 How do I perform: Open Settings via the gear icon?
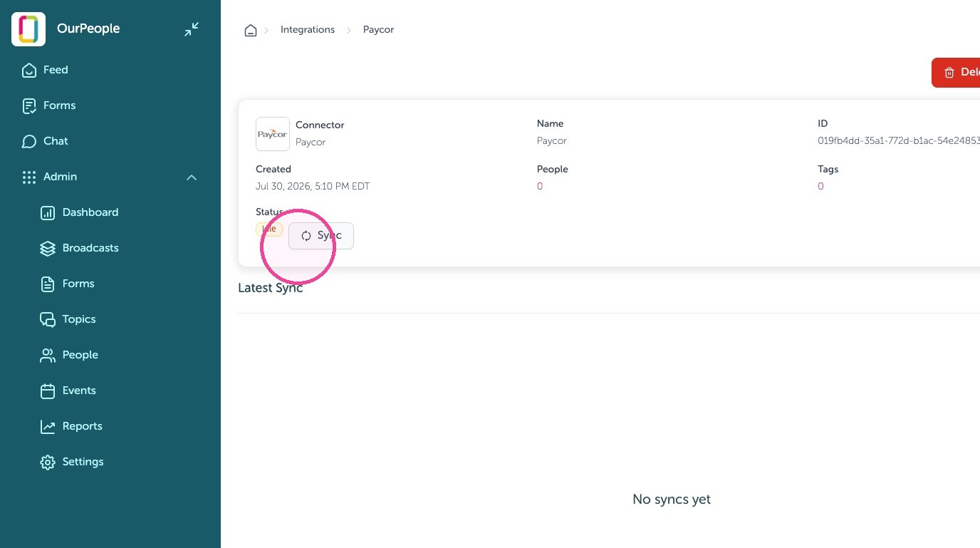pos(48,462)
